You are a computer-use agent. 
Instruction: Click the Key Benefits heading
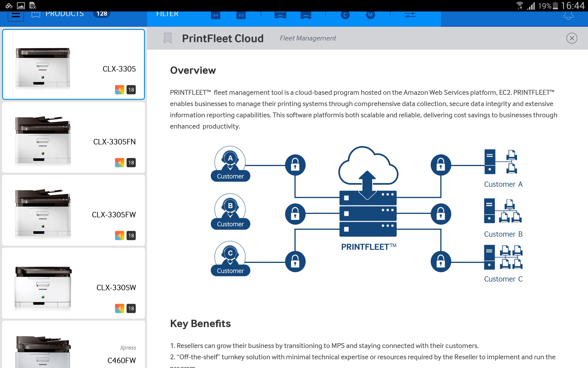(x=201, y=323)
